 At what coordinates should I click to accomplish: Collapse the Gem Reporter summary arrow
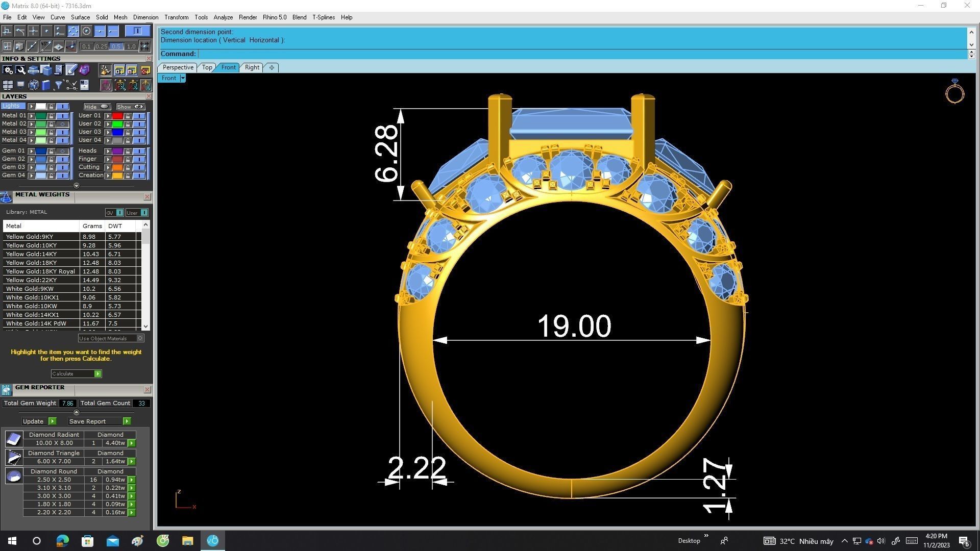click(77, 412)
